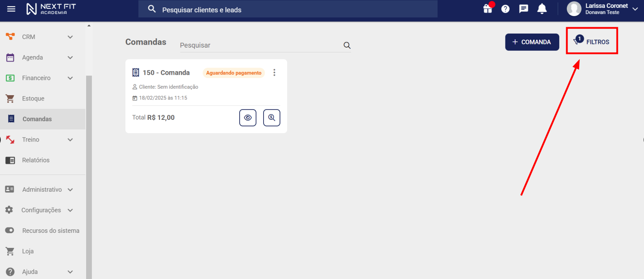The image size is (644, 279).
Task: Expand the CRM submenu chevron
Action: (x=70, y=37)
